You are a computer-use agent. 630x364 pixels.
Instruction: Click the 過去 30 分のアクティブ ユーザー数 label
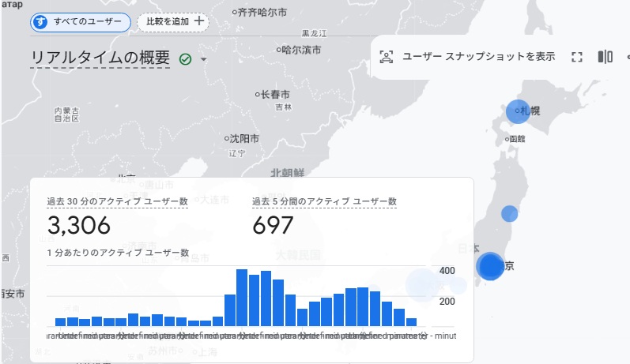(117, 201)
